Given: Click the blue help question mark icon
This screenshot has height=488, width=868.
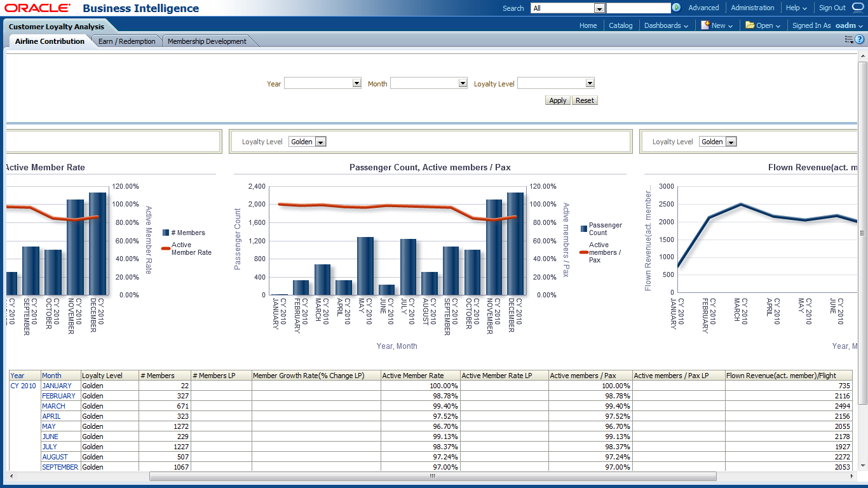Looking at the screenshot, I should tap(859, 39).
